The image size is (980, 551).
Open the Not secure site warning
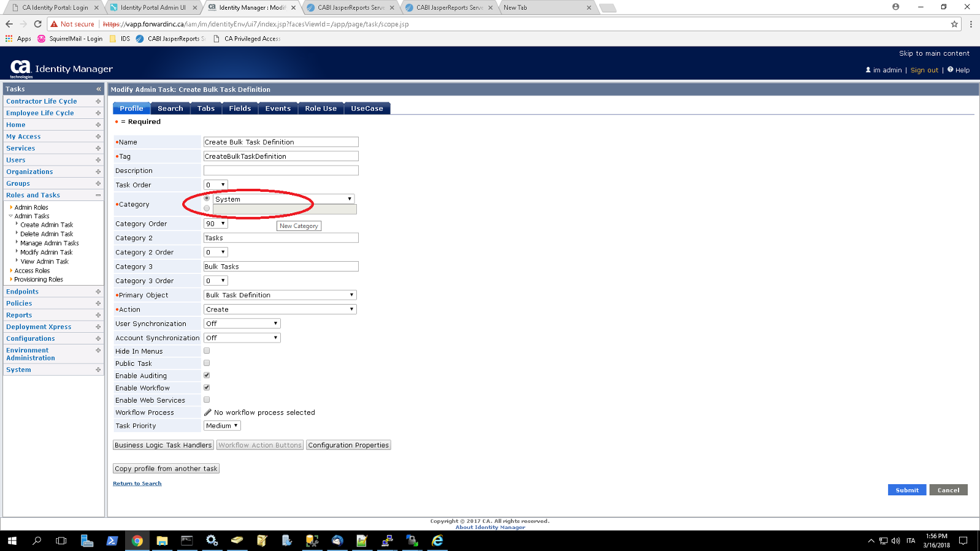pyautogui.click(x=72, y=24)
